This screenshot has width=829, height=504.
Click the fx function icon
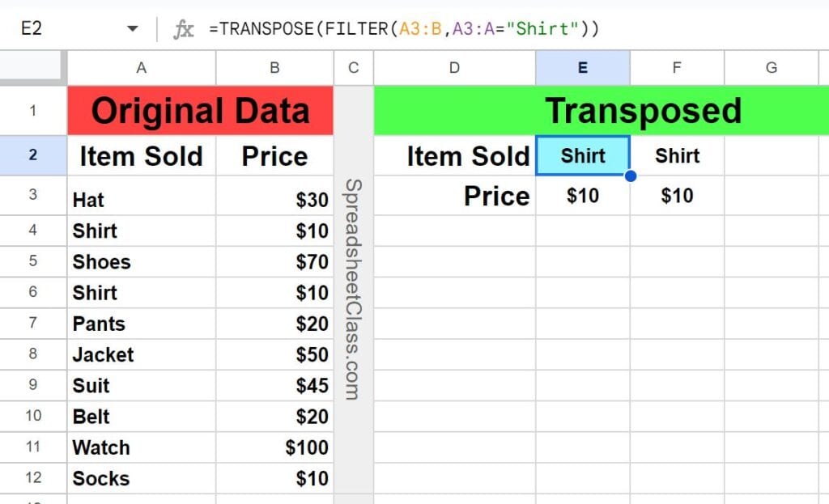click(184, 29)
